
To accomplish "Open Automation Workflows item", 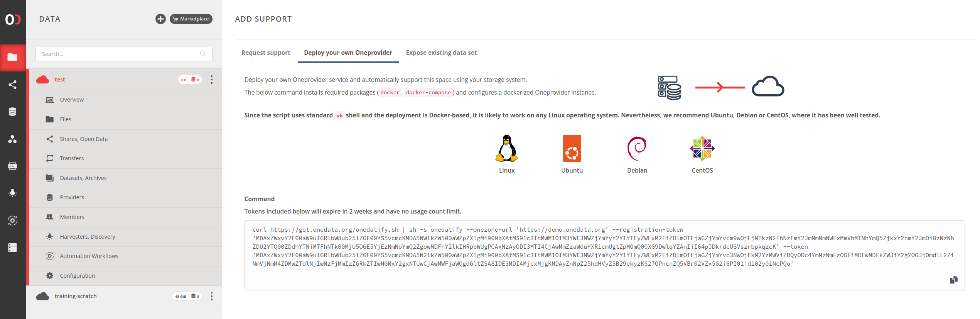I will point(126,256).
